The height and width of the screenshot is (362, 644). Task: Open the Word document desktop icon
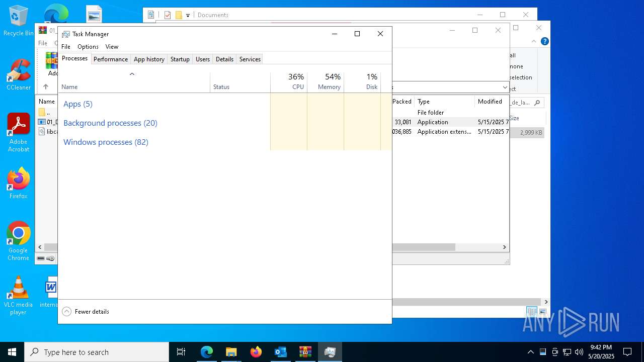click(x=51, y=292)
